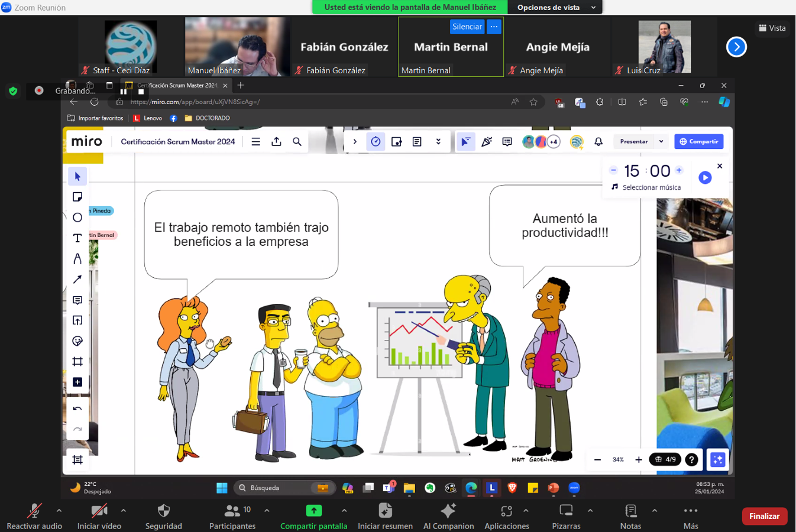The height and width of the screenshot is (532, 796).
Task: Select the sticky note tool in Miro
Action: pyautogui.click(x=77, y=197)
